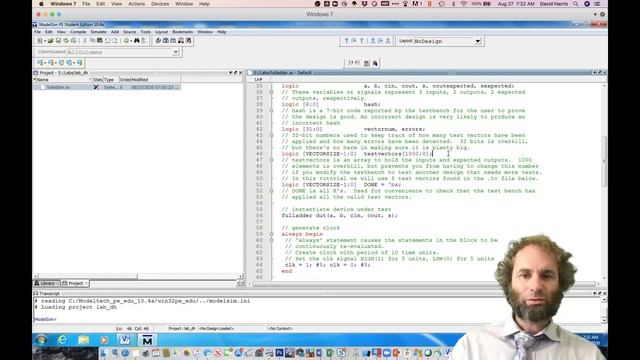Viewport: 640px width, 360px height.
Task: Click the Save toolbar icon
Action: (x=58, y=41)
